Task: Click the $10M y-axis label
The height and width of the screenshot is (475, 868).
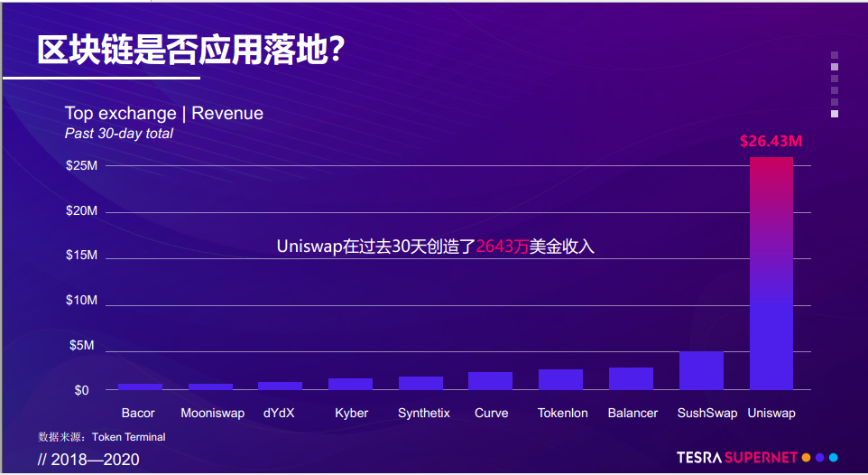Action: (x=81, y=300)
